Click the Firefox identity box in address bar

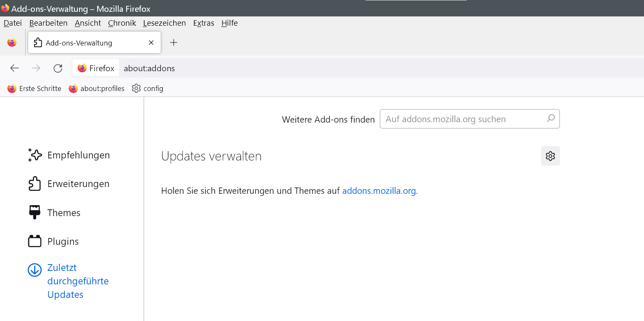(x=96, y=68)
